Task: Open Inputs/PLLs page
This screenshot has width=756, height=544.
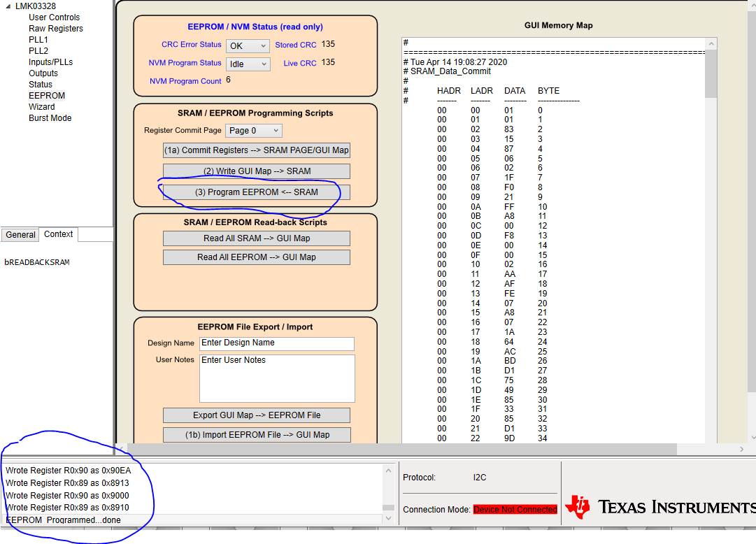Action: click(50, 62)
